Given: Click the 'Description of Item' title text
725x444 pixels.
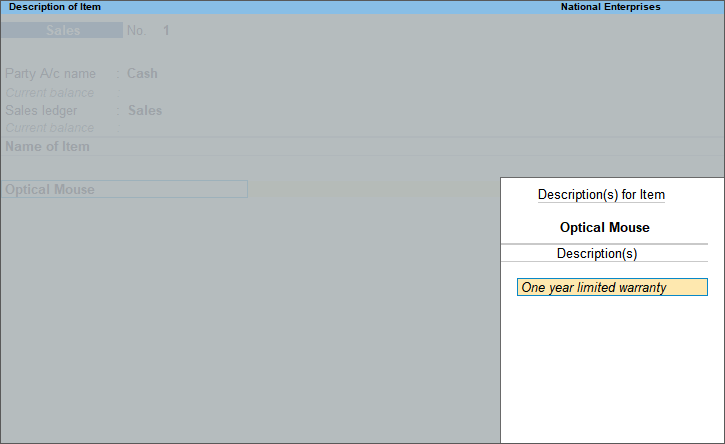Looking at the screenshot, I should pos(55,7).
